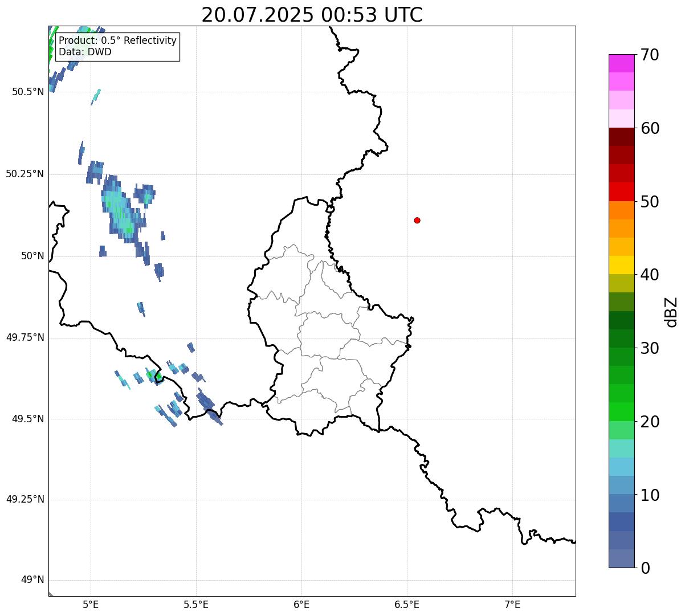Click the 49.75°N latitude label
The height and width of the screenshot is (616, 685).
point(25,337)
